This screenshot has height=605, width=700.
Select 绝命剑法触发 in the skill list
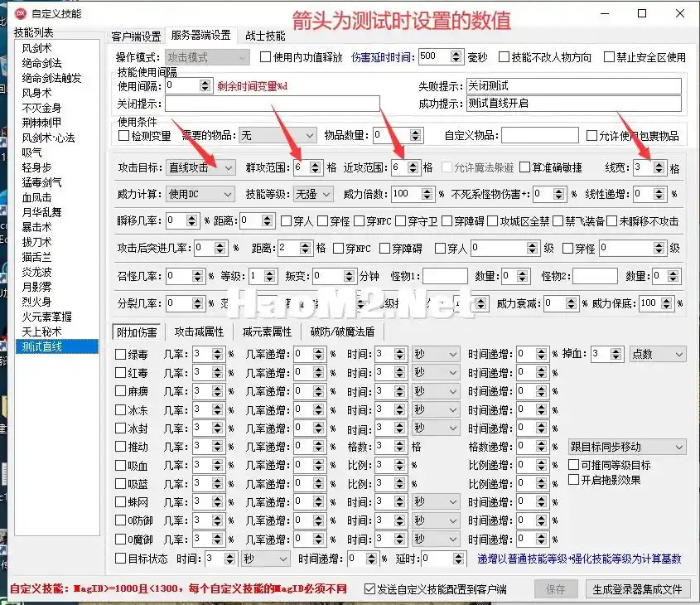point(51,78)
